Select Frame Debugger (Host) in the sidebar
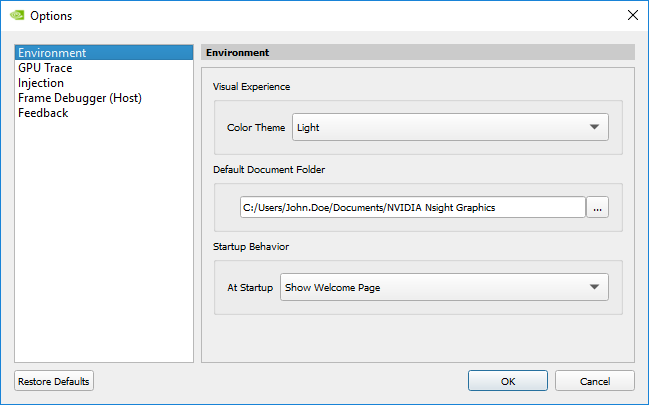This screenshot has width=649, height=405. [x=80, y=98]
